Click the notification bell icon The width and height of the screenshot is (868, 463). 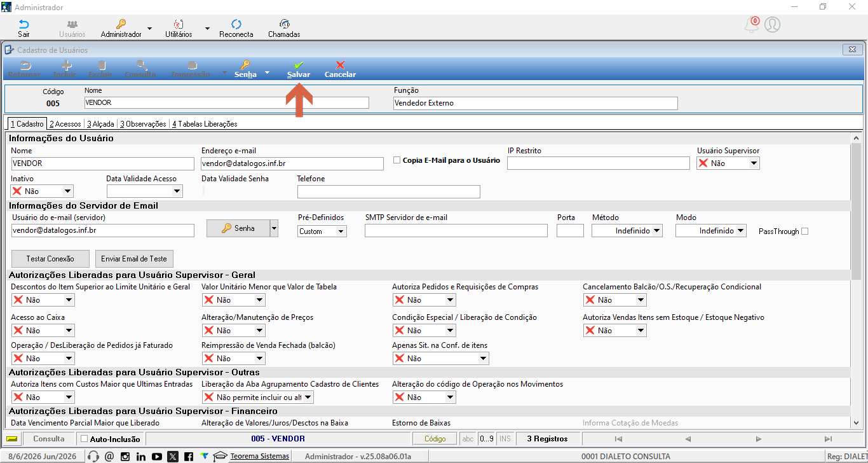coord(751,25)
